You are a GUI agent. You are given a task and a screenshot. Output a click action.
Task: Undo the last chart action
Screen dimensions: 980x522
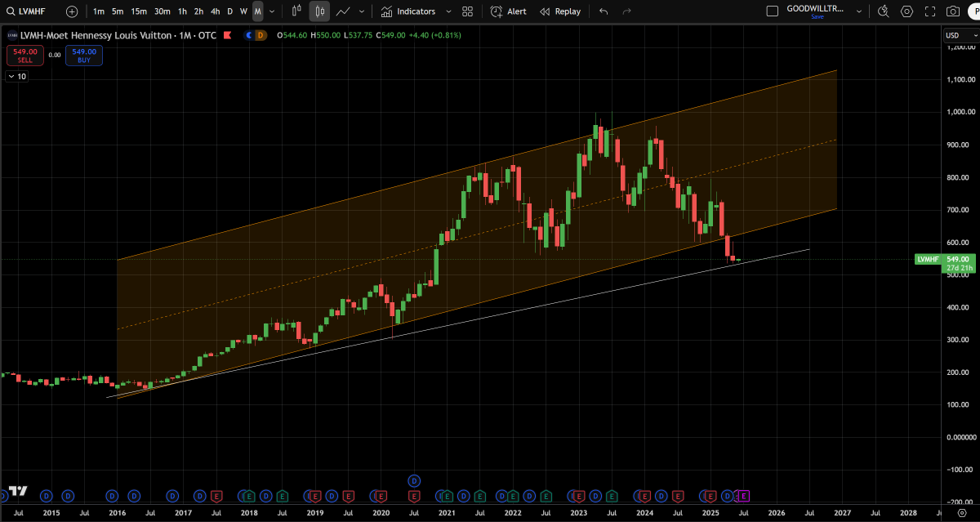604,11
